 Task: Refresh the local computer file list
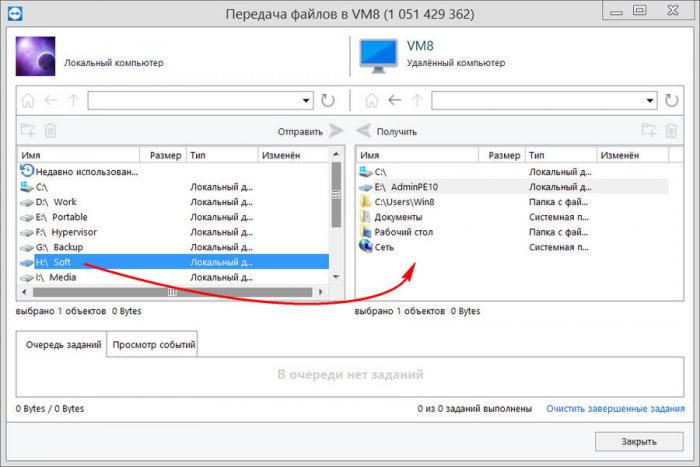pos(328,100)
